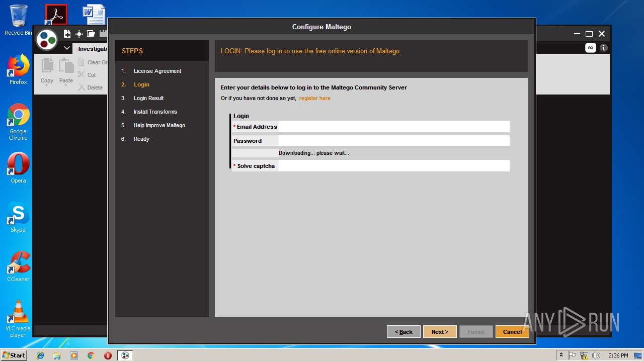
Task: Show hidden system tray icons
Action: pos(561,355)
